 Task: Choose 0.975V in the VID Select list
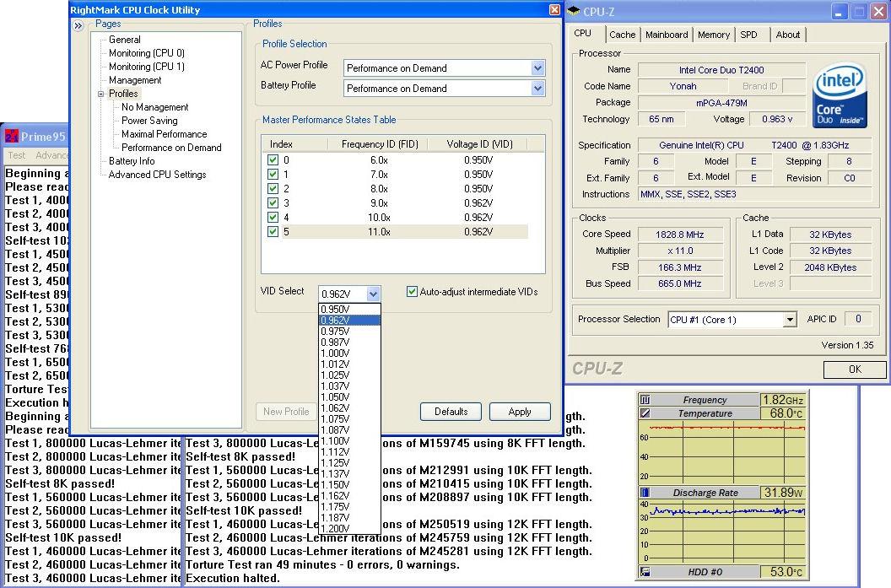pyautogui.click(x=349, y=332)
